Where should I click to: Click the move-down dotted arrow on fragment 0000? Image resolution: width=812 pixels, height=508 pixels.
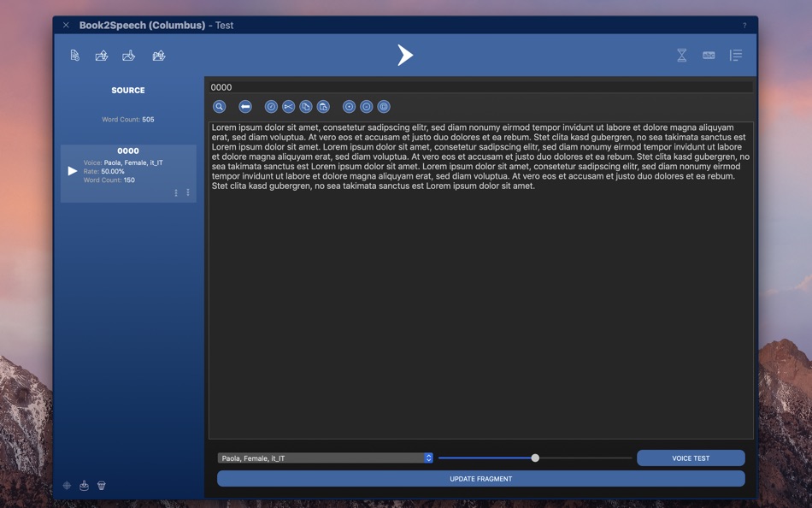tap(188, 192)
